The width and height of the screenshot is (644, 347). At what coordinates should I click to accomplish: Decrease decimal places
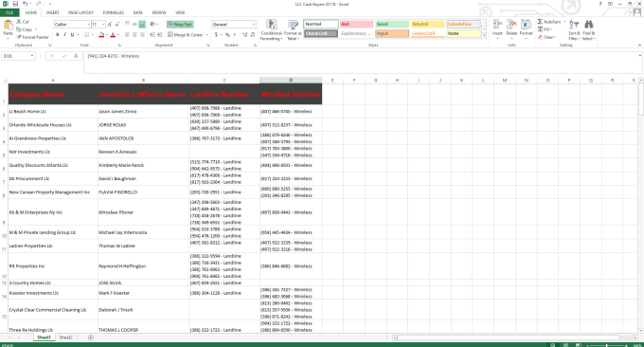[252, 35]
